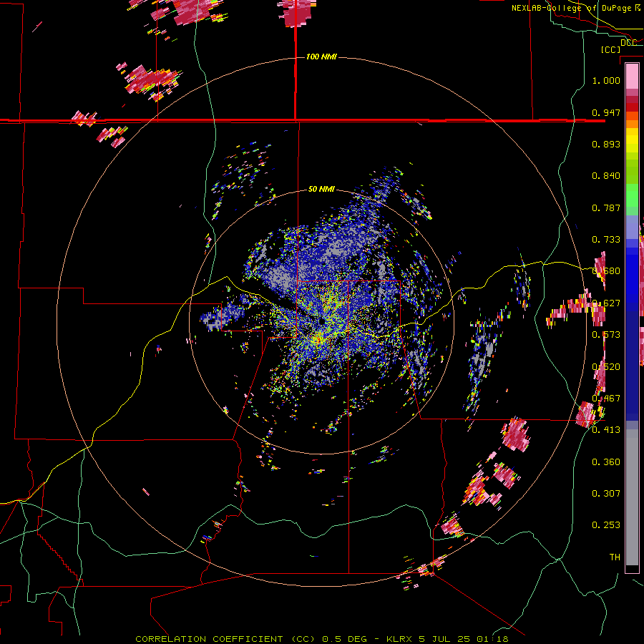Click the [CC] legend title
This screenshot has width=644, height=644.
610,49
